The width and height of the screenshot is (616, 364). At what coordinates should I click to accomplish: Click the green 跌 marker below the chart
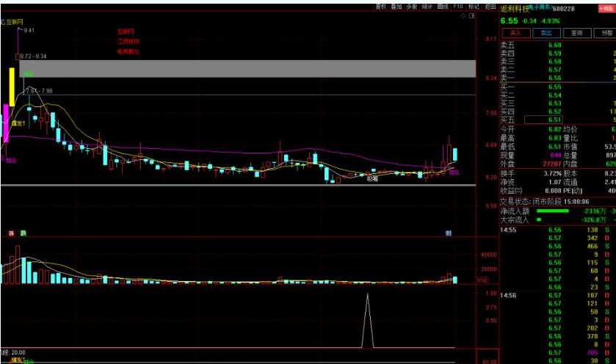pos(23,233)
